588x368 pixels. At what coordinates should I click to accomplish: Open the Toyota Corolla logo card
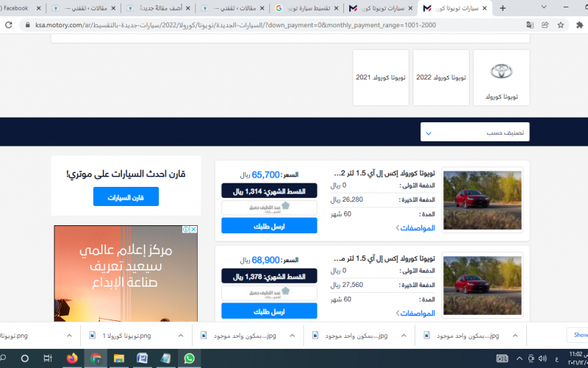(x=501, y=78)
